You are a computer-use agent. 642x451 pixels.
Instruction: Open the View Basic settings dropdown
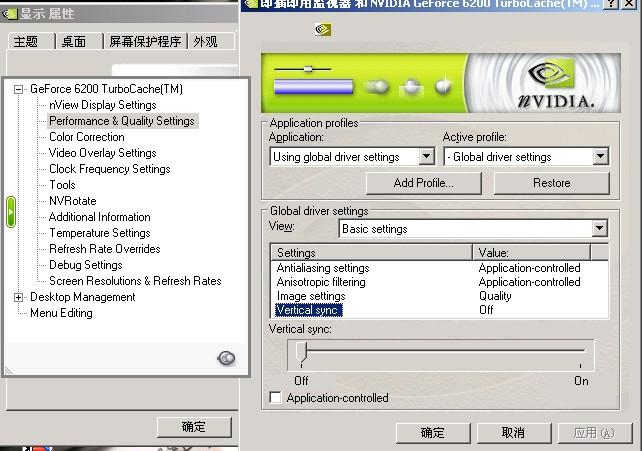[x=599, y=228]
